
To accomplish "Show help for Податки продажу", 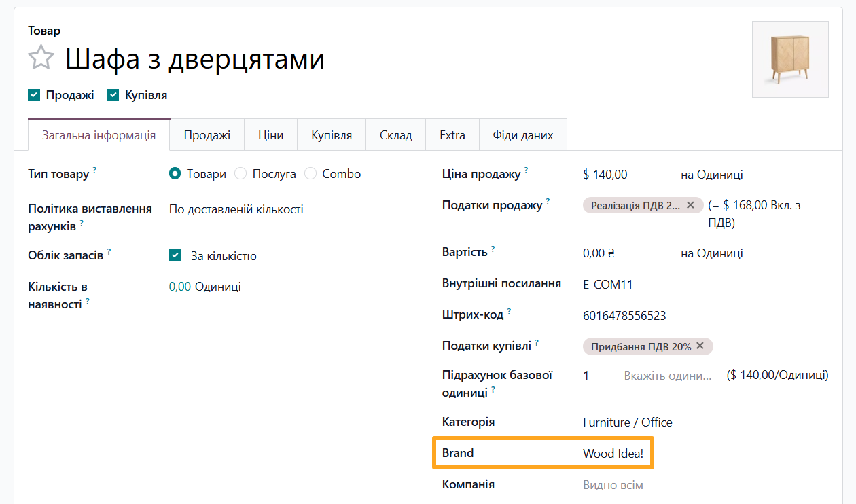I will coord(548,201).
